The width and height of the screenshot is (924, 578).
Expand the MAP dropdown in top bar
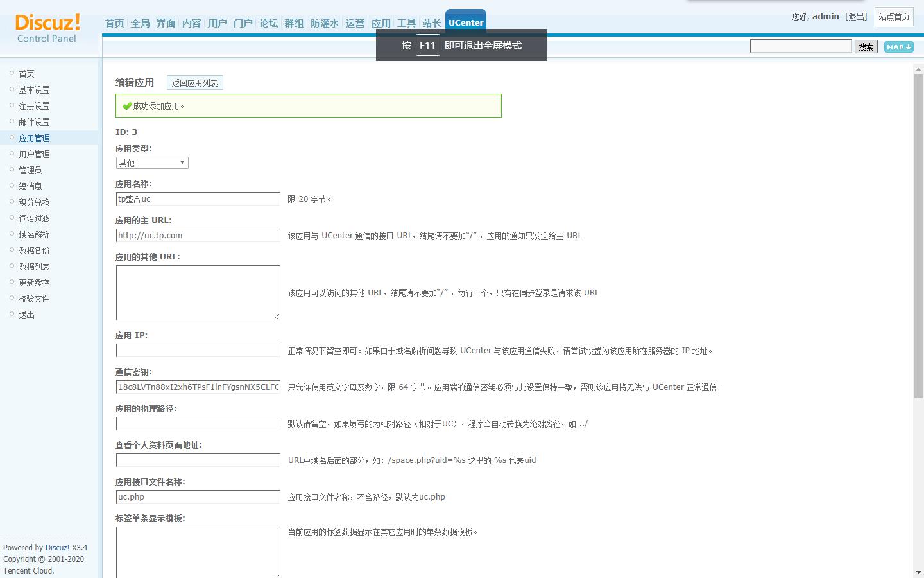tap(898, 46)
